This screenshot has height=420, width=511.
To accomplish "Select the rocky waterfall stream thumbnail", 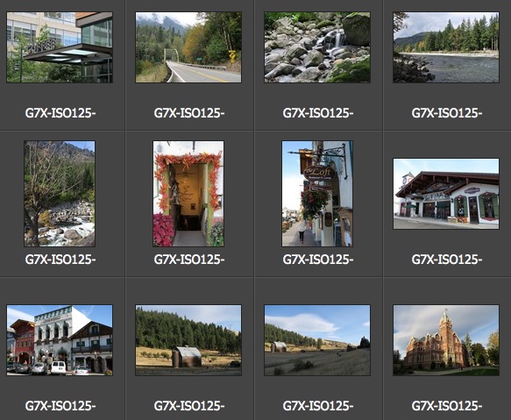I will pos(317,47).
